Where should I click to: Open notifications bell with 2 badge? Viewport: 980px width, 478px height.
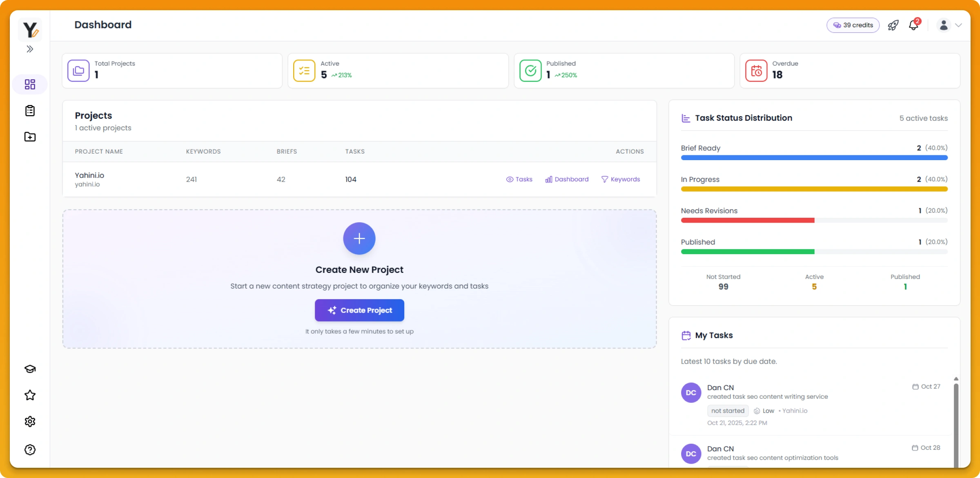click(x=914, y=25)
